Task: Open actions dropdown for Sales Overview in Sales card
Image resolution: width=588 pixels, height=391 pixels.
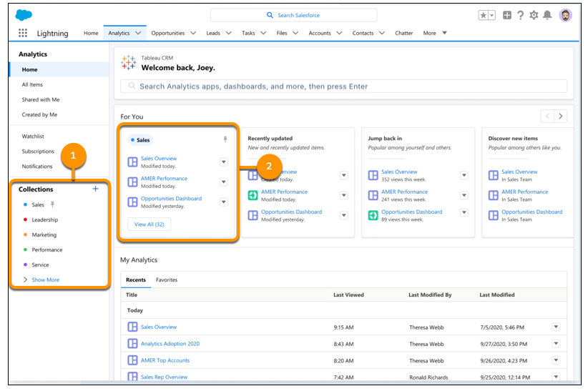Action: coord(223,162)
